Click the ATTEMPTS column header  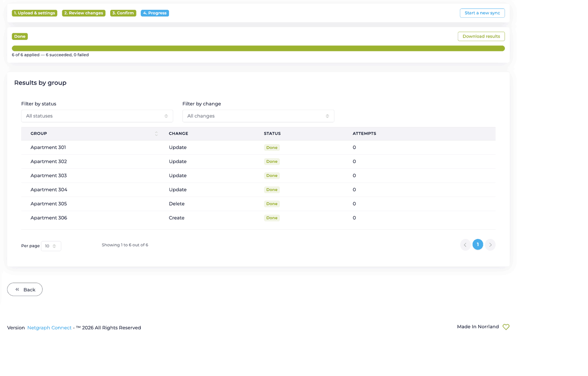[364, 134]
